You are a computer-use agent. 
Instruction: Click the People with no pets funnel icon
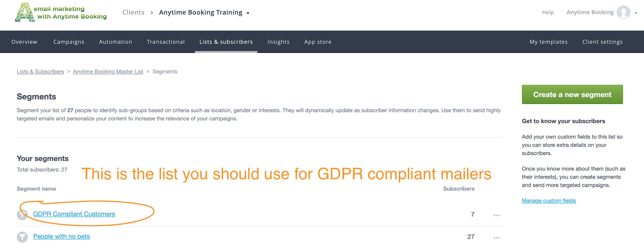pos(22,237)
